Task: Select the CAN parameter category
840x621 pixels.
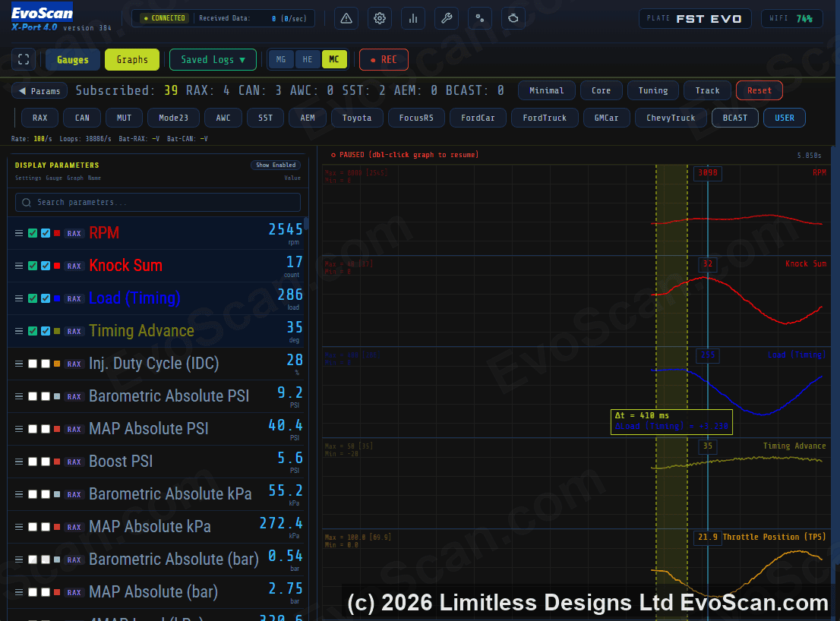Action: click(x=82, y=118)
